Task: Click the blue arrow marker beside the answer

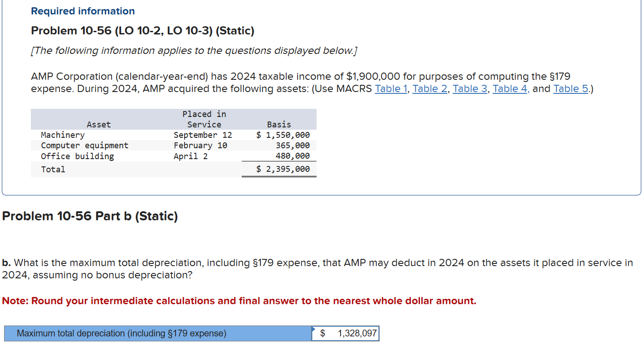Action: click(x=313, y=330)
